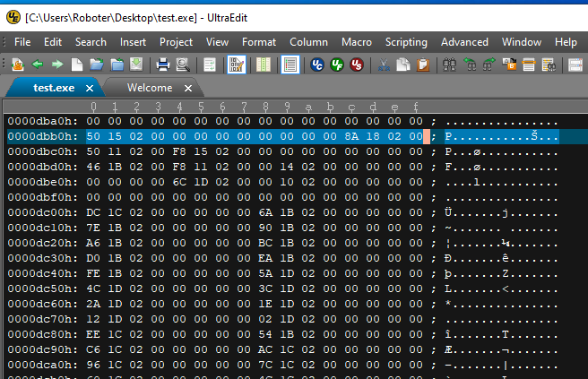Click the UltraEdit logo in title bar
588x379 pixels.
point(13,18)
